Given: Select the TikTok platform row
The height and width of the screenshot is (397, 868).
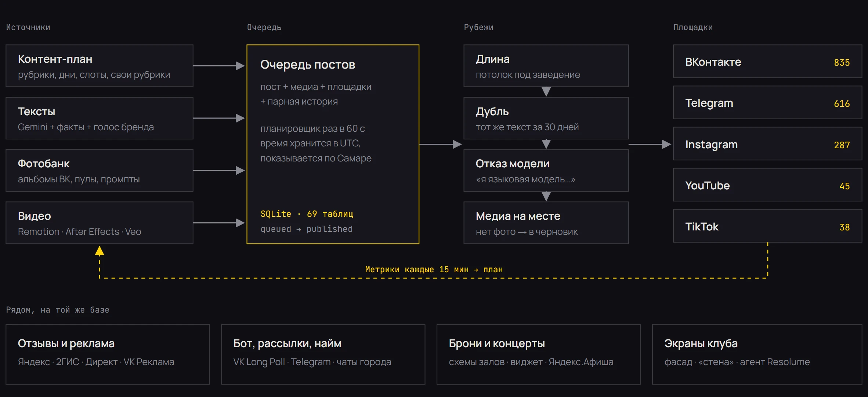Looking at the screenshot, I should [x=767, y=226].
